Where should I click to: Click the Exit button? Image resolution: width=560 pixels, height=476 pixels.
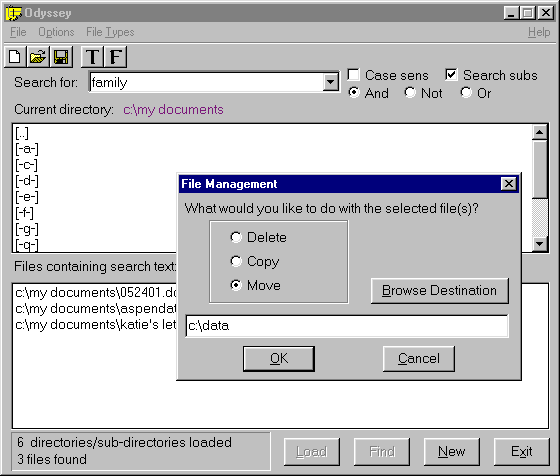click(521, 452)
